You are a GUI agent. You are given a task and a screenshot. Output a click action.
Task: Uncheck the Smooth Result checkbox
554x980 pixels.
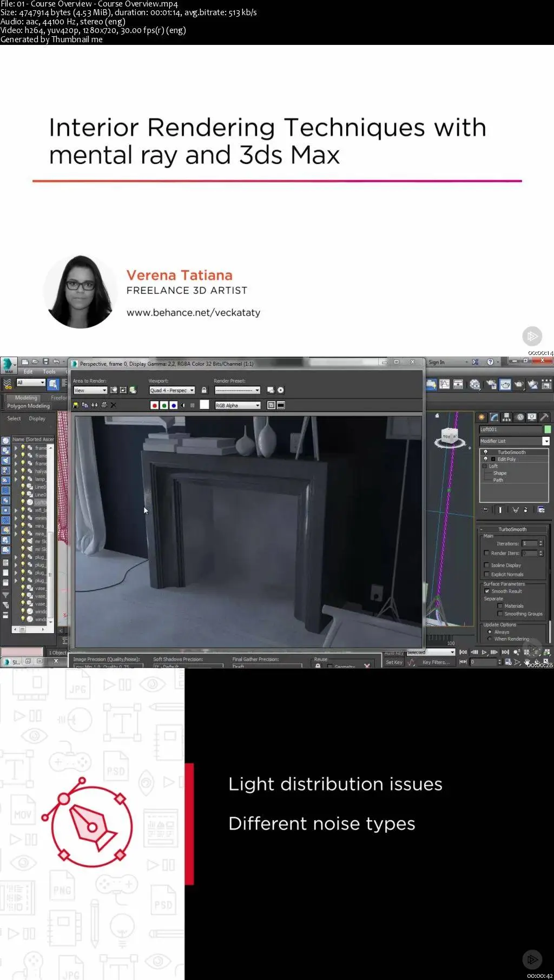tap(487, 591)
